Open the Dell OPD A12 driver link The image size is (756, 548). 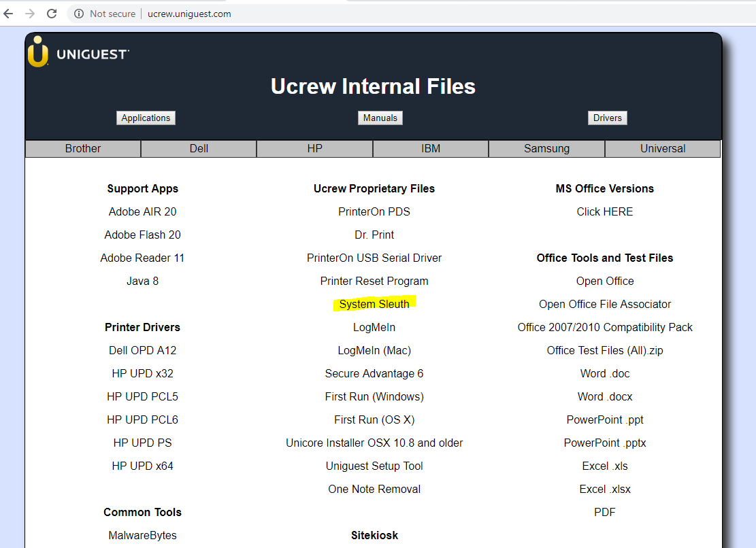(x=143, y=351)
